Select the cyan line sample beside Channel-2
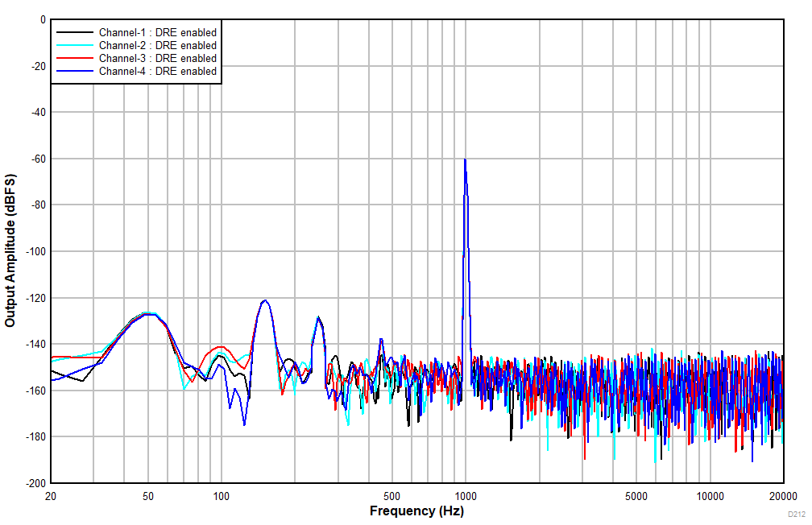 (x=75, y=46)
